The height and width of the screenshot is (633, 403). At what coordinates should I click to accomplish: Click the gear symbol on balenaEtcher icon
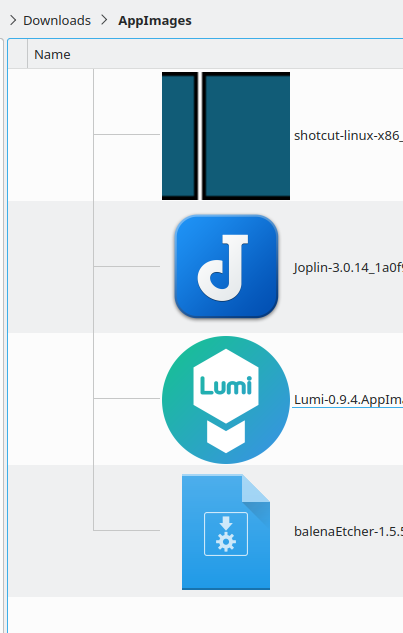click(226, 542)
